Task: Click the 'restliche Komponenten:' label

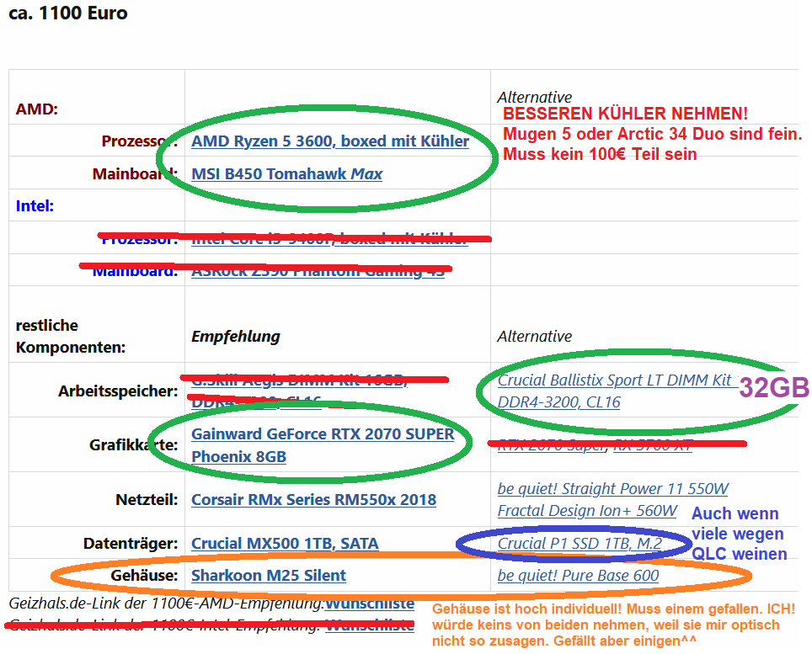Action: tap(71, 337)
